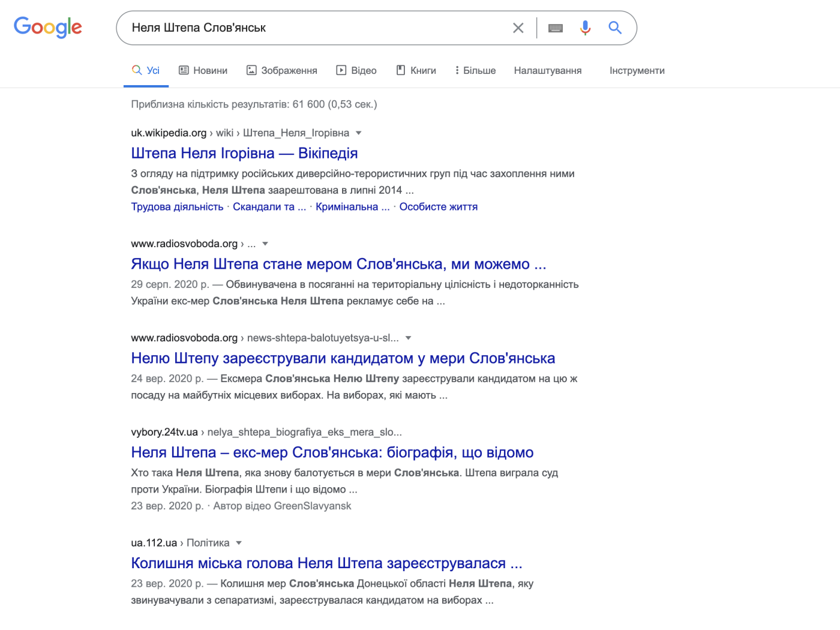Click the 29 серп. 2020 р. date

click(x=170, y=284)
